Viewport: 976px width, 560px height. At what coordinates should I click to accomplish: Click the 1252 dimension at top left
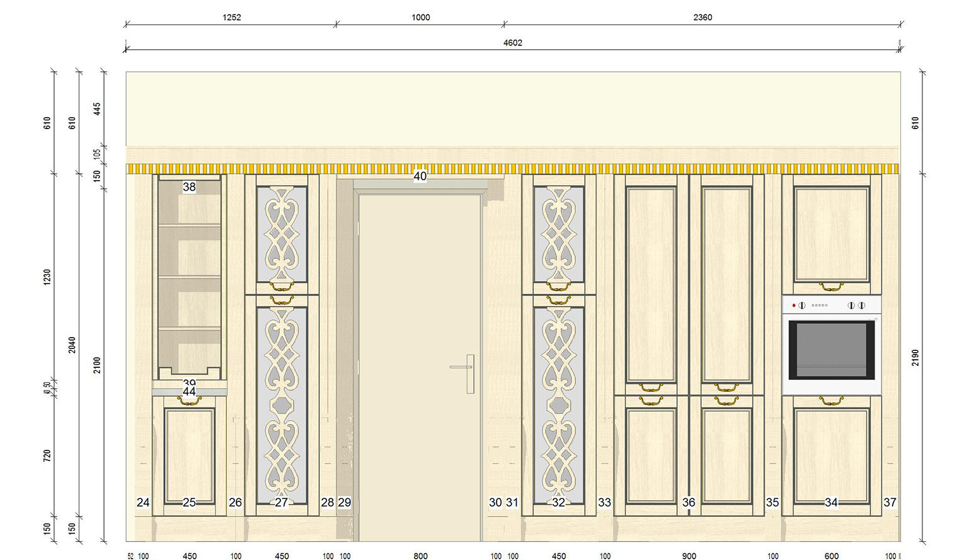coord(231,18)
